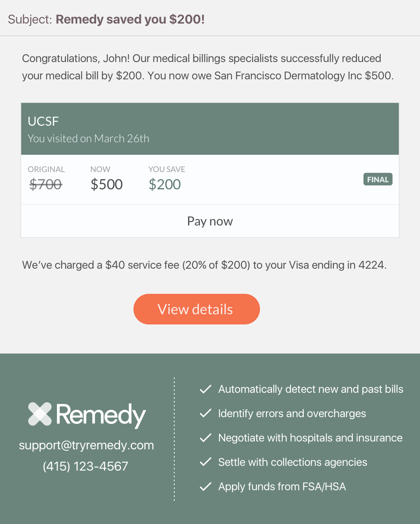Click the email subject line text
The height and width of the screenshot is (524, 420).
point(106,19)
